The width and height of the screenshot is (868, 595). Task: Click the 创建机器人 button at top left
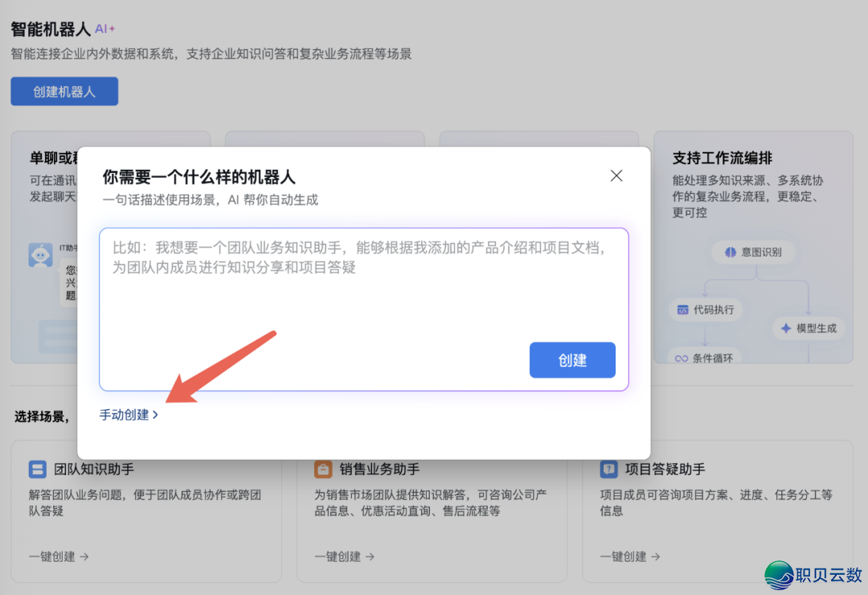pyautogui.click(x=63, y=91)
